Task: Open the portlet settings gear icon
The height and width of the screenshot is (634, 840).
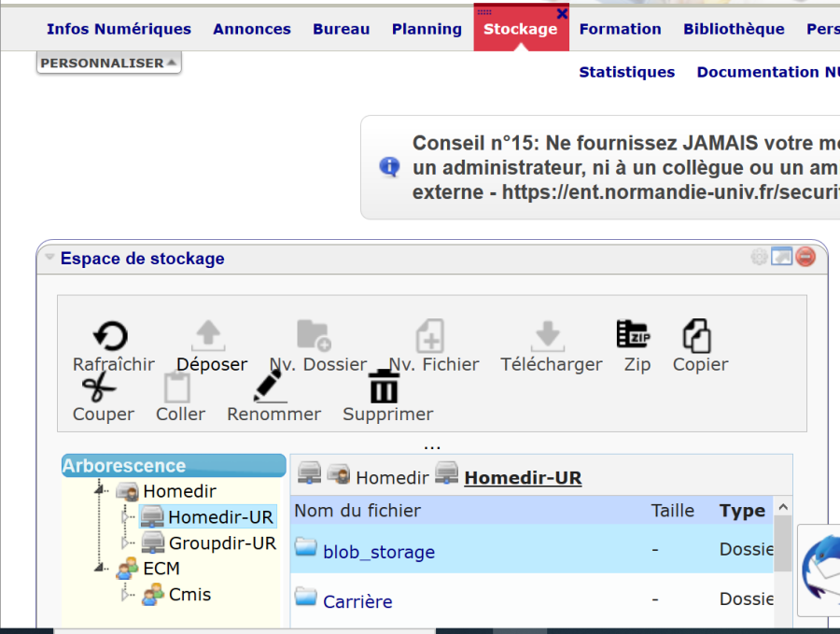Action: point(759,258)
